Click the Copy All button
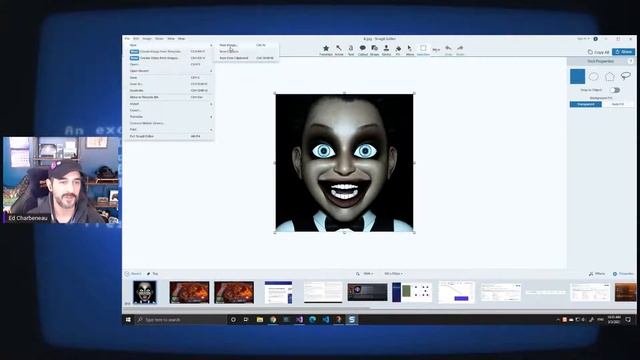The width and height of the screenshot is (640, 360). click(x=598, y=52)
